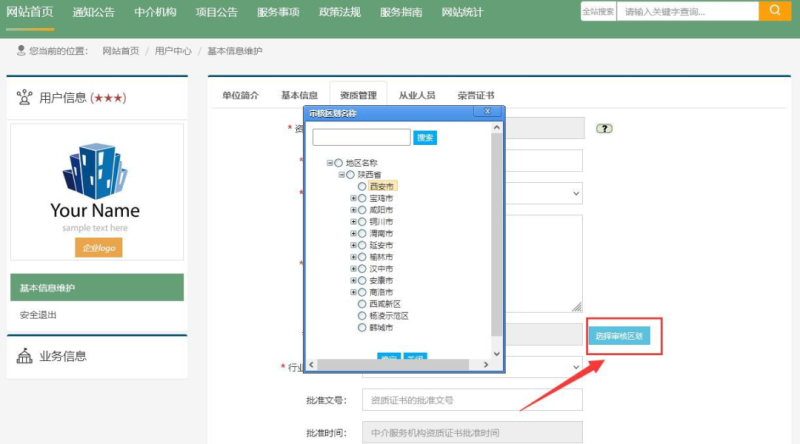Select the 宝鸡市 radio button
The image size is (800, 444).
click(x=362, y=198)
